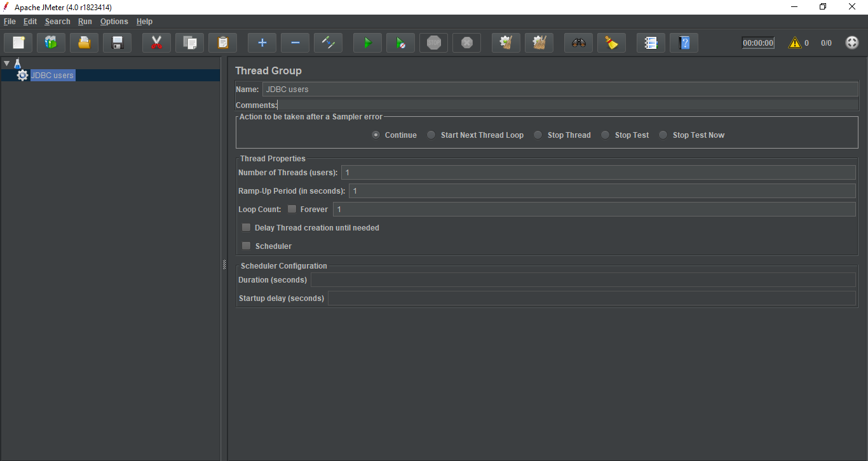Click the Number of Threads field
The image size is (868, 461).
pyautogui.click(x=597, y=173)
